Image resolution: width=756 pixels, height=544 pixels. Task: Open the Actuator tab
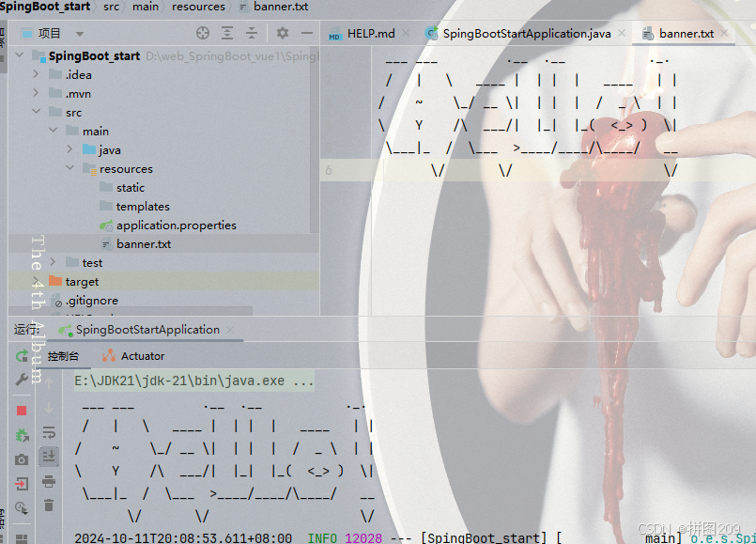(x=133, y=356)
